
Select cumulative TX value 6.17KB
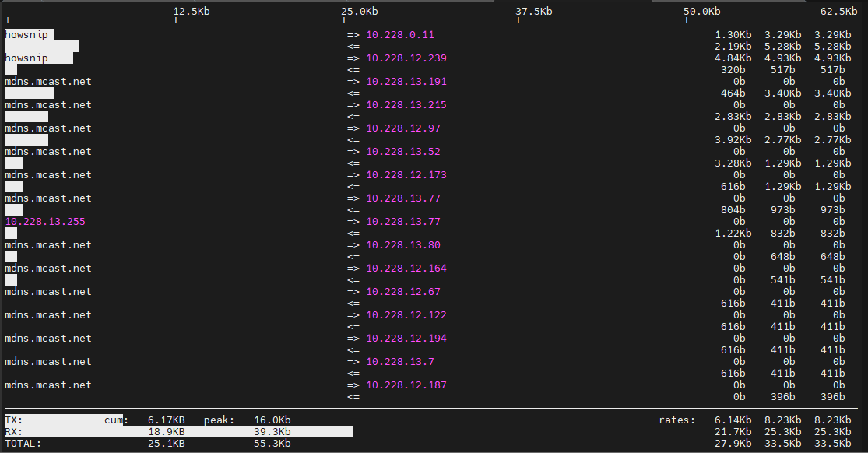(x=167, y=420)
